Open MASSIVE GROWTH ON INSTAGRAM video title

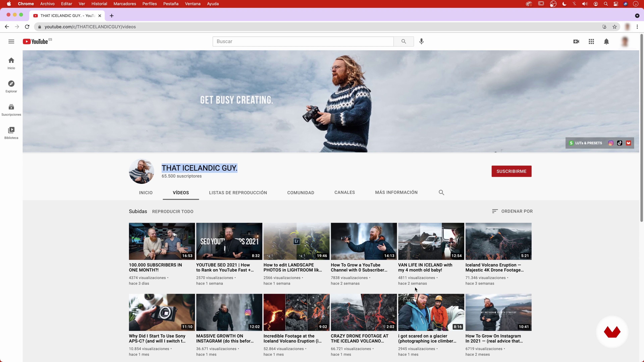coord(225,338)
